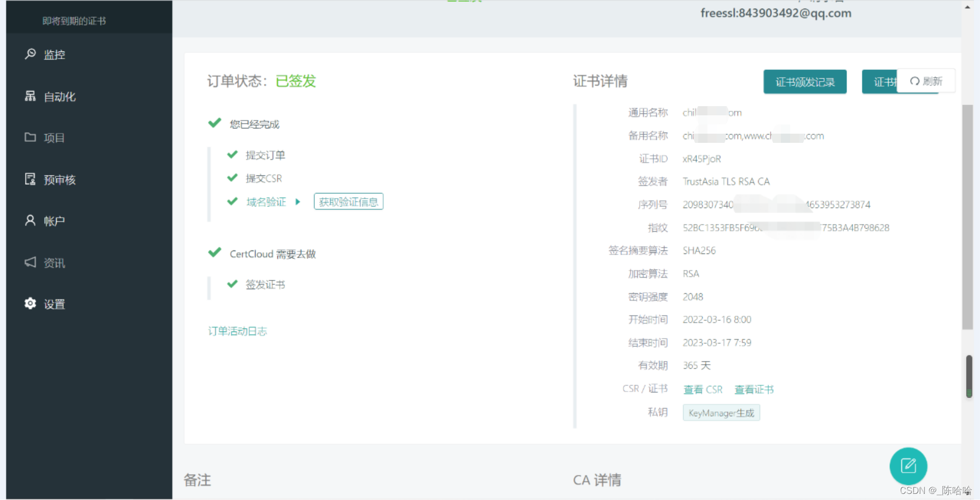Screen dimensions: 980x500
Task: Click the end time 2023-03-17 7:59
Action: (717, 343)
